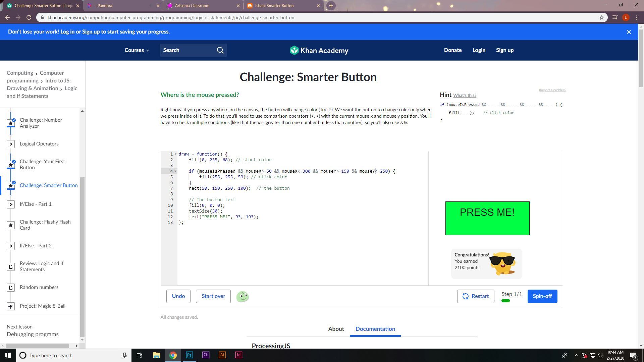Viewport: 644px width, 362px height.
Task: Click the Project: Magic 8-Ball icon
Action: point(11,306)
